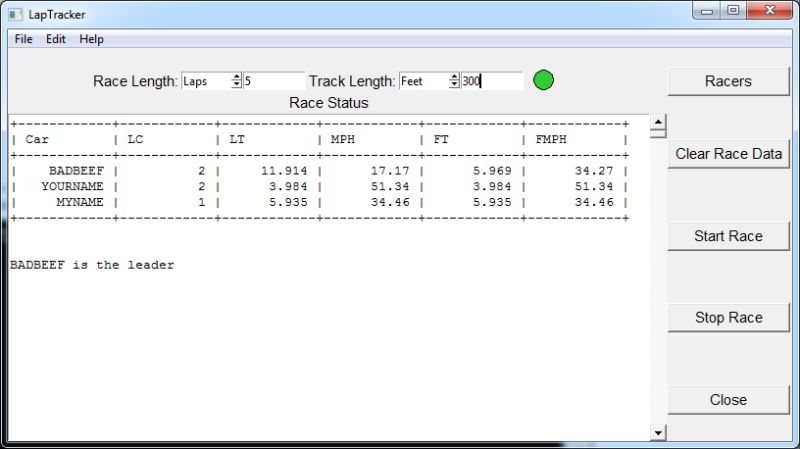Image resolution: width=800 pixels, height=449 pixels.
Task: Click the FMPH column header
Action: tap(551, 139)
